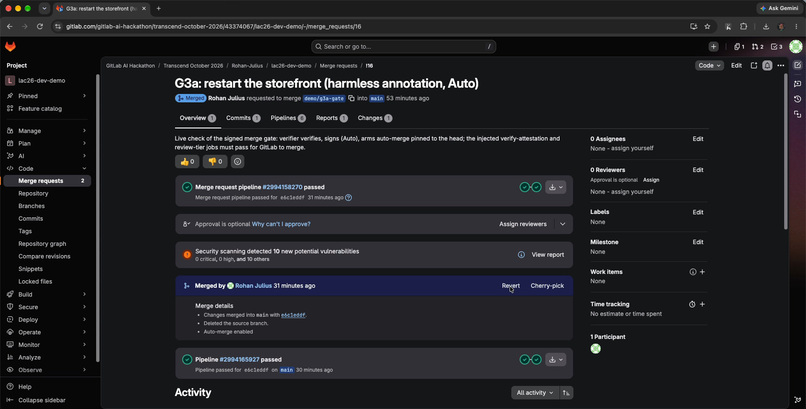806x409 pixels.
Task: Click the add to-do icon beside Edit
Action: pyautogui.click(x=754, y=66)
